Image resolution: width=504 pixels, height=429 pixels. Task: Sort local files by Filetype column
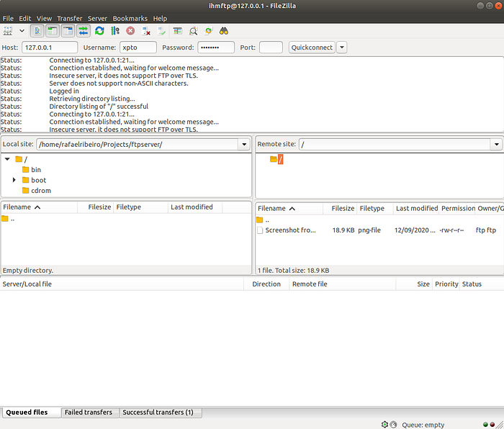click(x=141, y=207)
